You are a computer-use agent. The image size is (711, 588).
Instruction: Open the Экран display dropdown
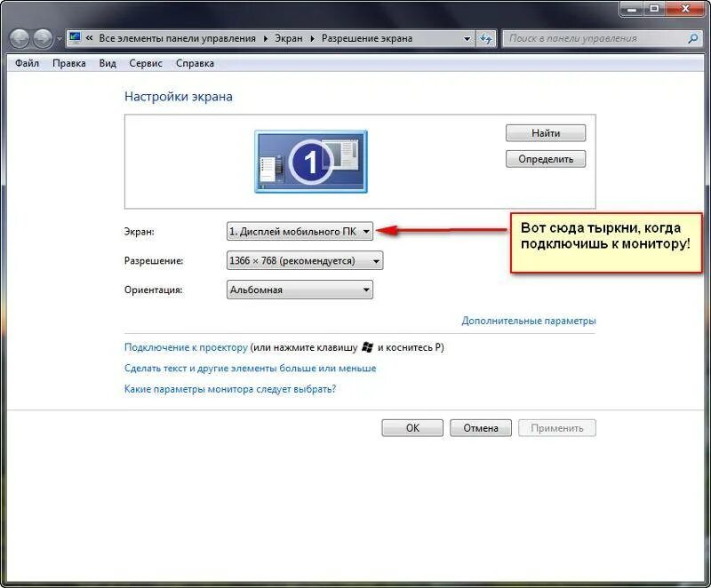tap(300, 232)
